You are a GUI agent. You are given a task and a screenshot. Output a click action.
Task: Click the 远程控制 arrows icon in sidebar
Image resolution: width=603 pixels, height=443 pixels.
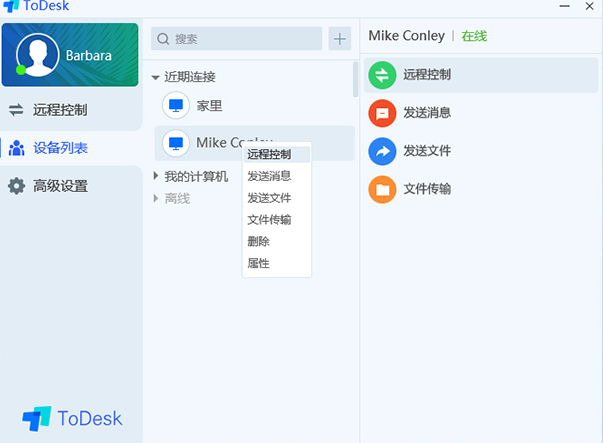[16, 110]
